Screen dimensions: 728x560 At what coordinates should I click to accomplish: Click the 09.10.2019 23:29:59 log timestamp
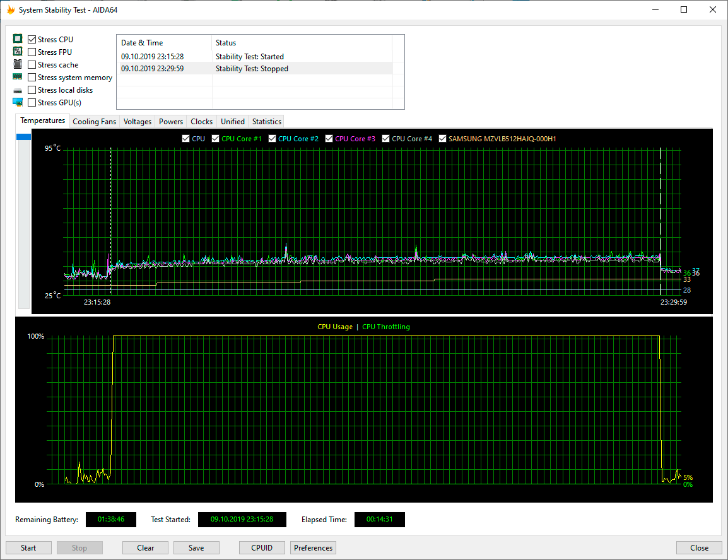(x=152, y=69)
